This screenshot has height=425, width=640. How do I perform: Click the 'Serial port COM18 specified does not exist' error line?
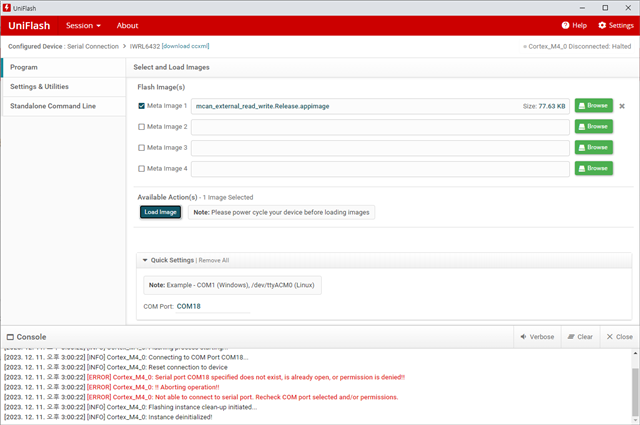pos(204,377)
